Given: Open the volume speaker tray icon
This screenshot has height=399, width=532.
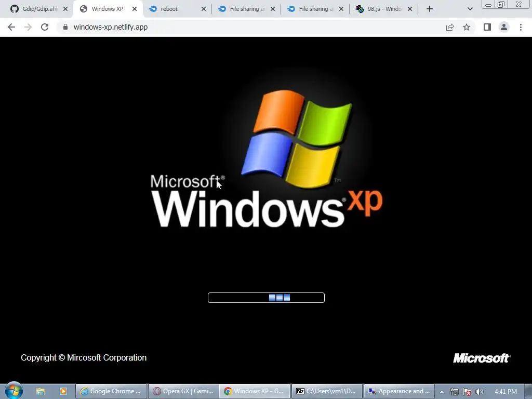Looking at the screenshot, I should click(x=479, y=392).
